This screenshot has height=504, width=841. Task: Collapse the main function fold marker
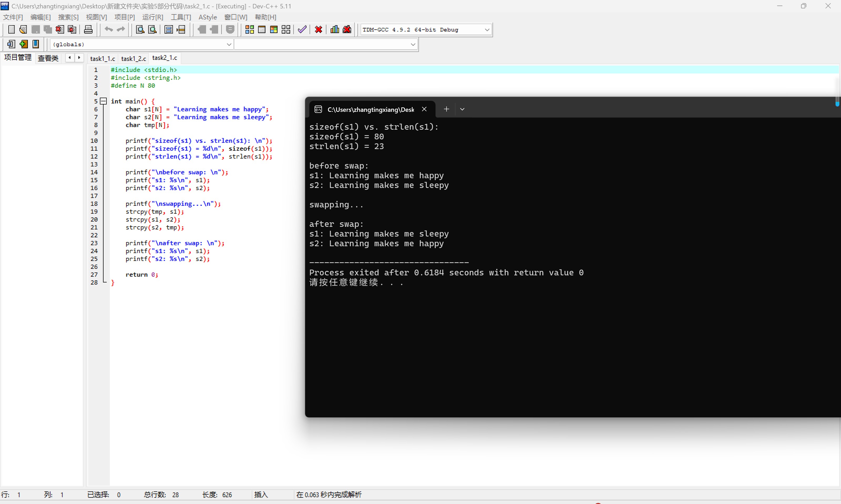[104, 101]
